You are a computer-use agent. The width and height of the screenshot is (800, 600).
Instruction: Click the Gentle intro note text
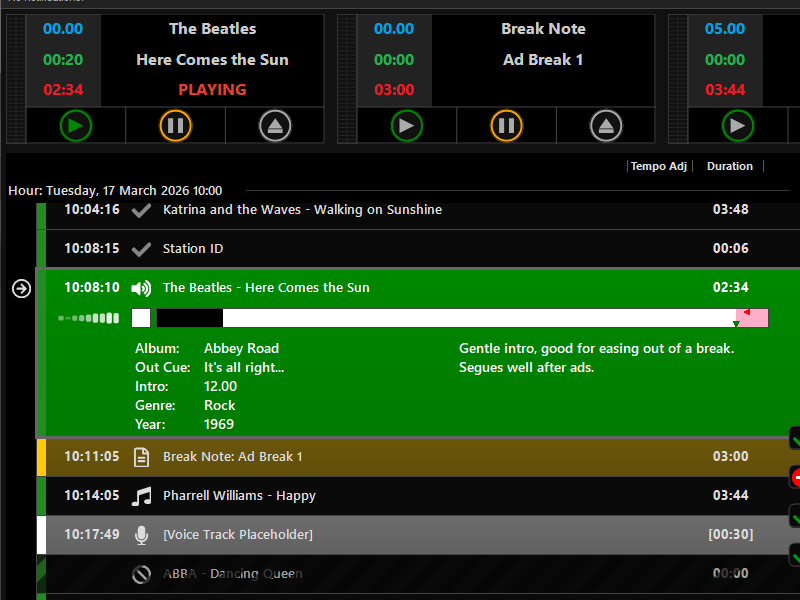(596, 358)
